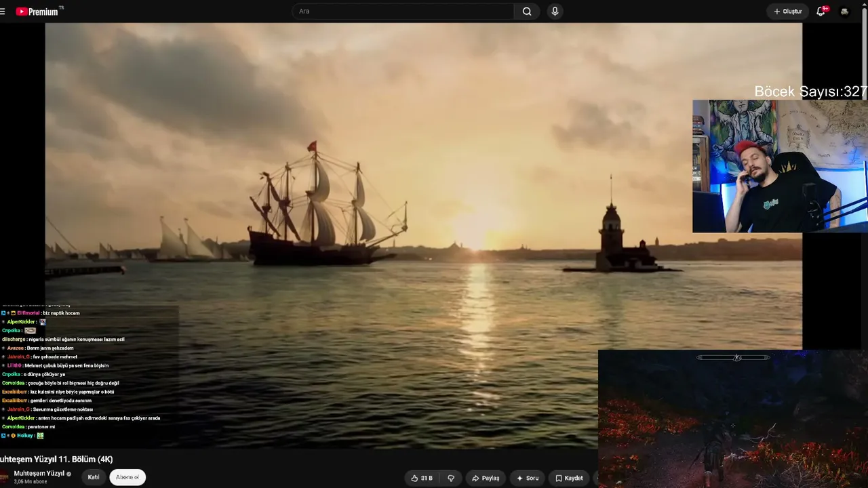Click Lilith0's message about Mehmet
The image size is (868, 488).
[x=66, y=366]
